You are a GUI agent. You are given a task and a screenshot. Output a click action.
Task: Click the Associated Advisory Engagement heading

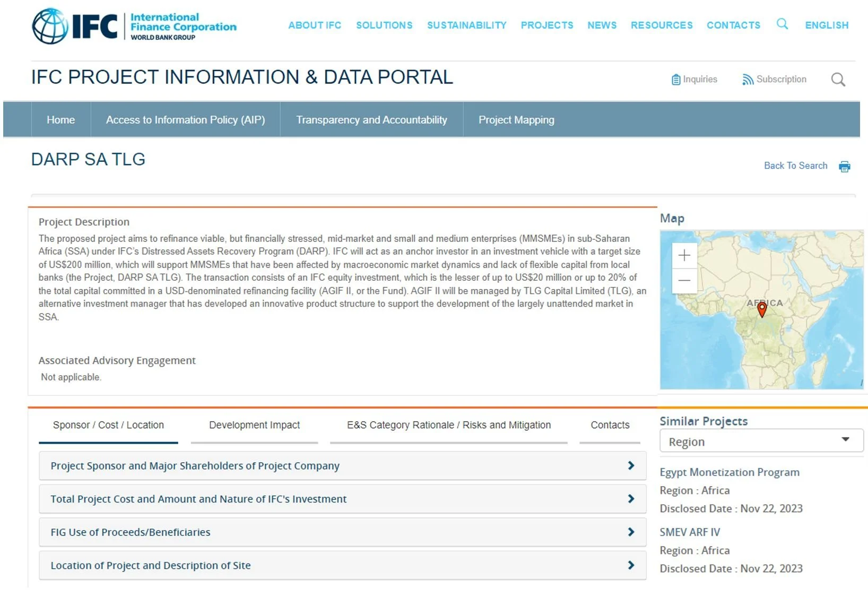[117, 360]
